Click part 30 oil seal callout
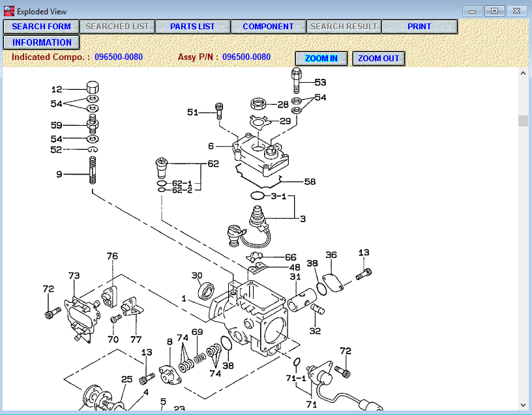 [197, 276]
